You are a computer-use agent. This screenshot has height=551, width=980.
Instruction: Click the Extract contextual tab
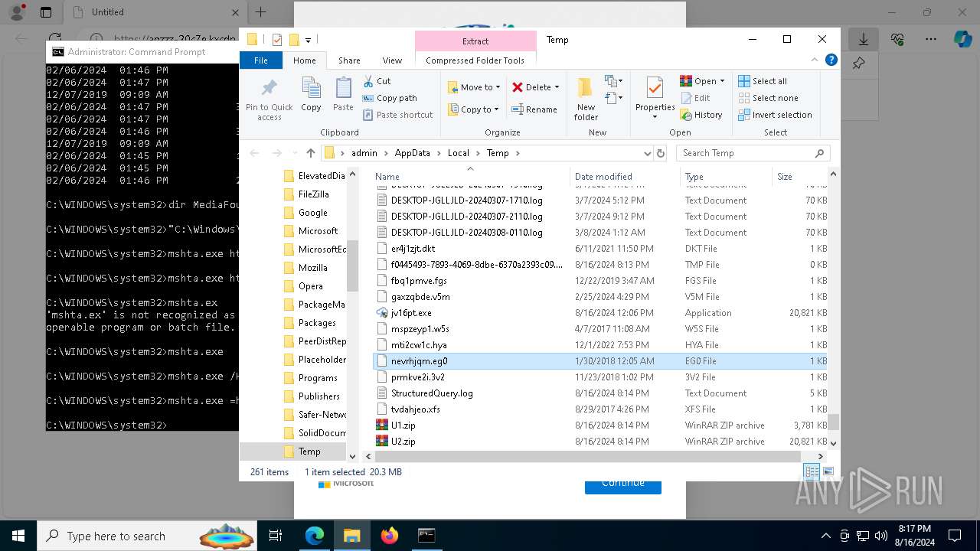tap(475, 41)
